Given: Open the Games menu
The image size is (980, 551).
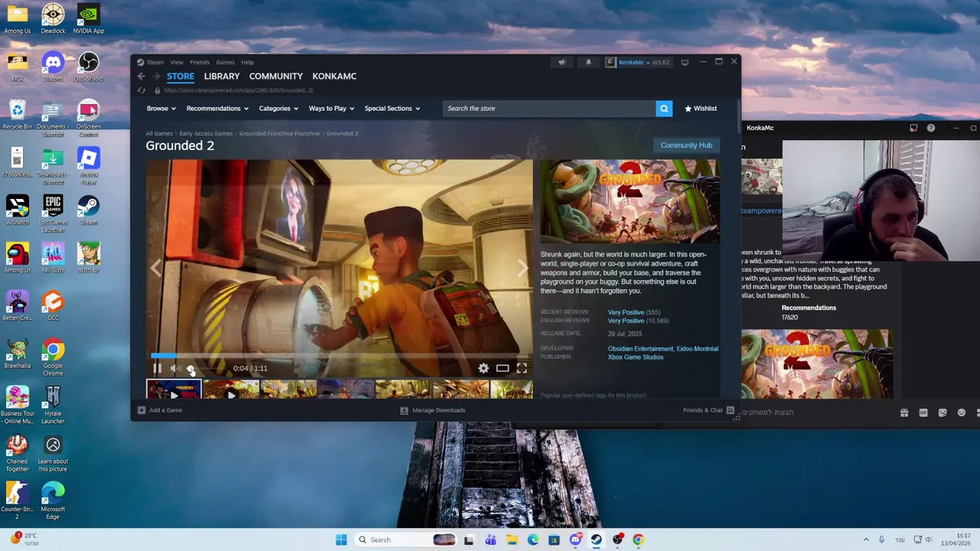Looking at the screenshot, I should tap(225, 62).
